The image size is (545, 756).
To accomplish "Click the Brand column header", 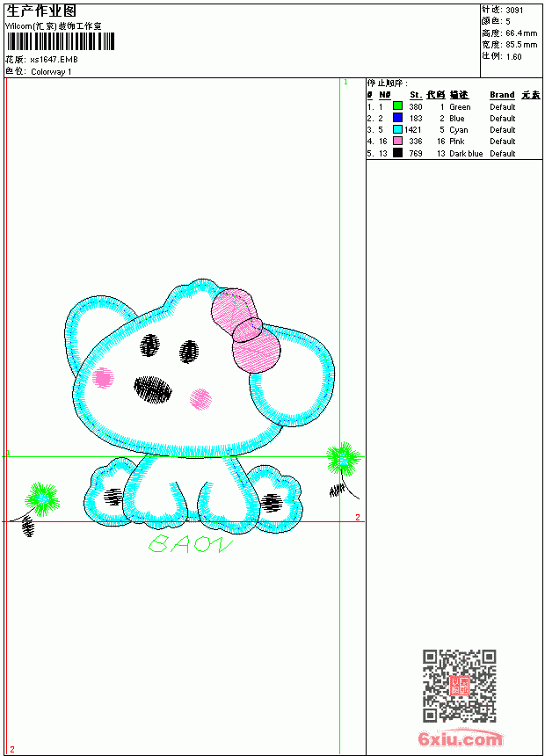I will pyautogui.click(x=502, y=95).
